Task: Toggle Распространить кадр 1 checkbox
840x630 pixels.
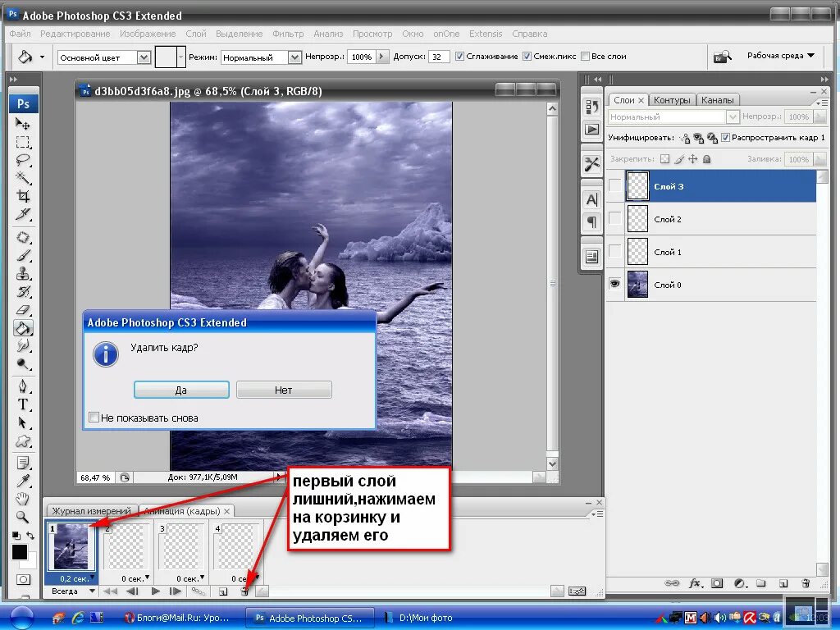Action: tap(725, 138)
